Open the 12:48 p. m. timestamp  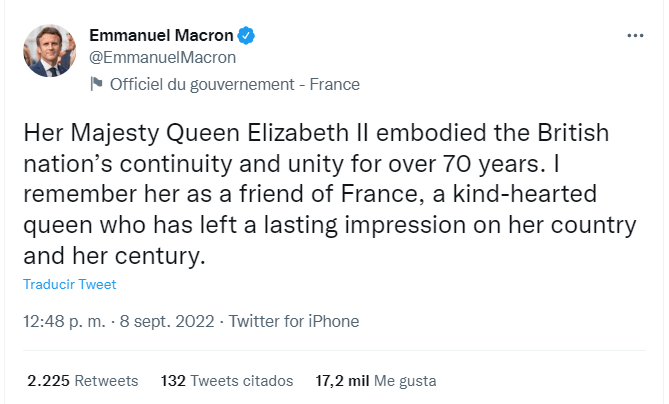point(64,321)
